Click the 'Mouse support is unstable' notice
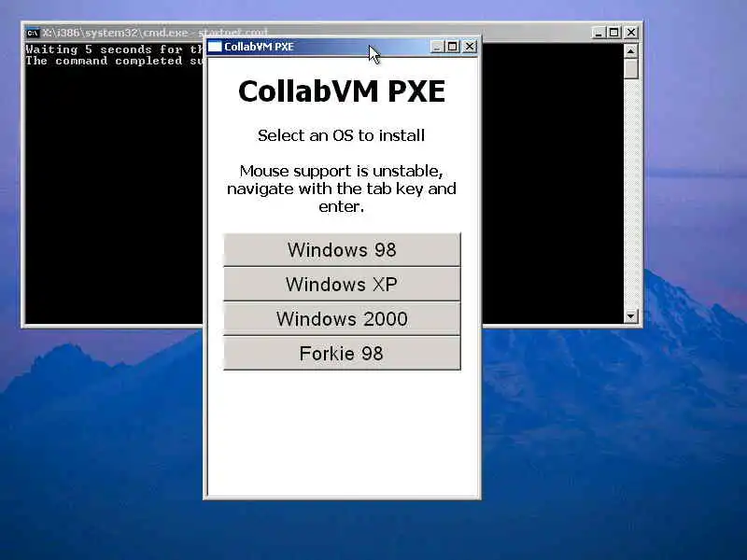The height and width of the screenshot is (560, 747). click(x=341, y=189)
